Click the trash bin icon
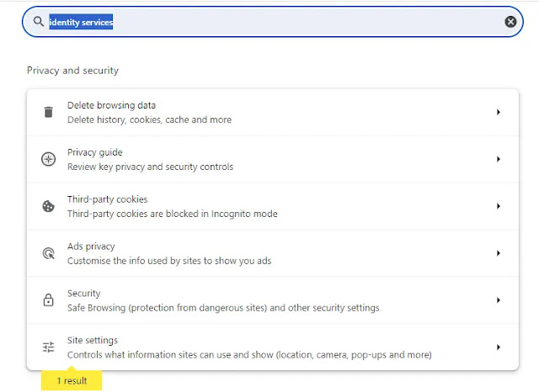The height and width of the screenshot is (392, 539). (x=49, y=112)
